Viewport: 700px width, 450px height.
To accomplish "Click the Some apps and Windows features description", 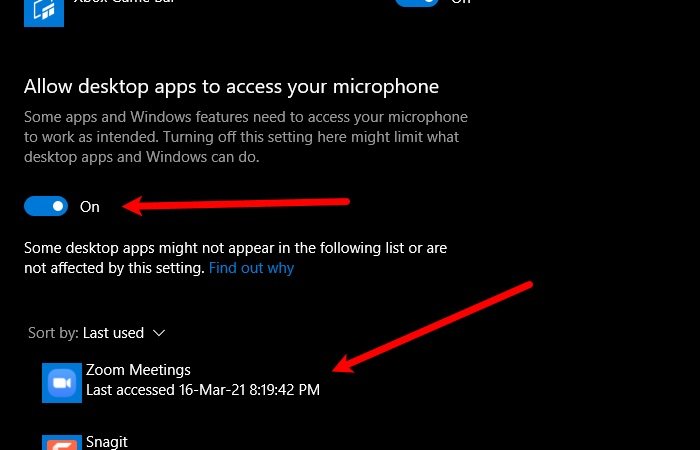I will (x=246, y=137).
